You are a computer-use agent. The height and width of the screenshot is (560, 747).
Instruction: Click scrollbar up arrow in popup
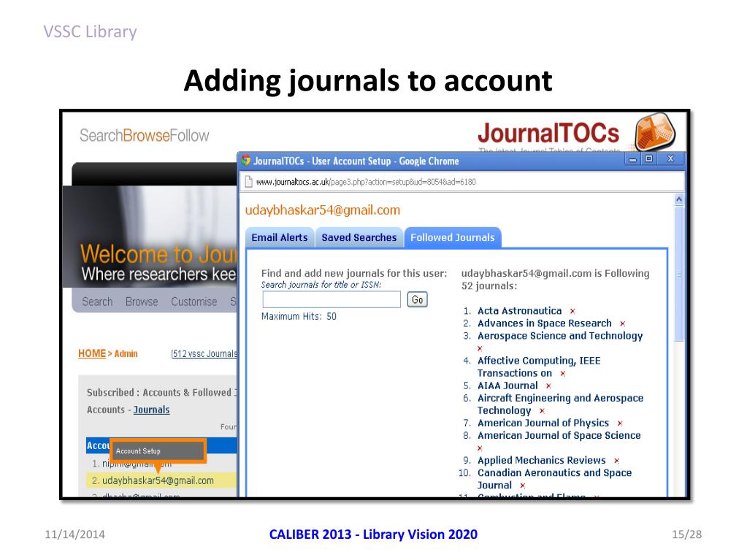click(x=679, y=199)
